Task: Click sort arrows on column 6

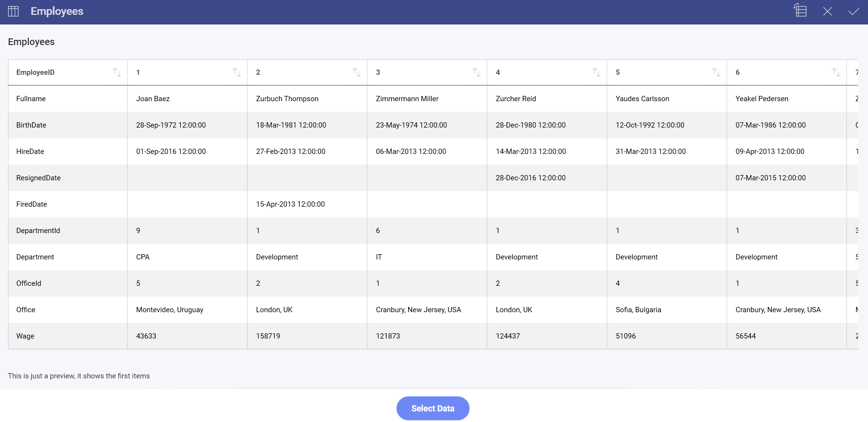Action: click(x=836, y=72)
